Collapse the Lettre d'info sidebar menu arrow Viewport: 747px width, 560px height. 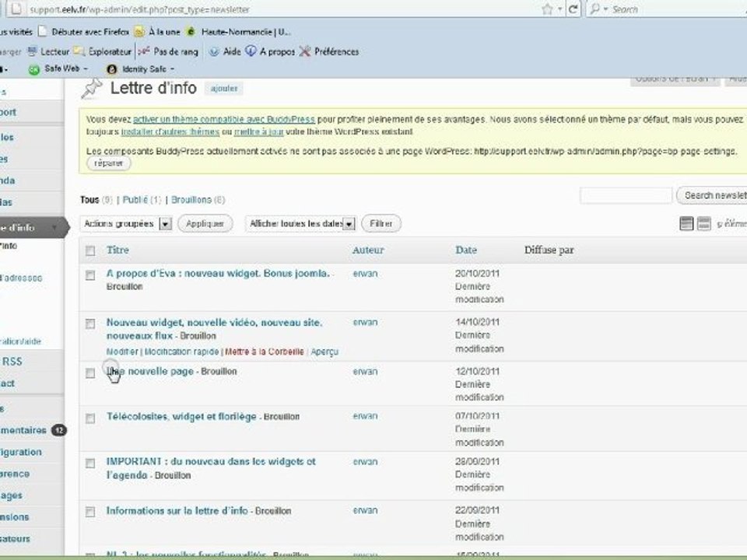(54, 228)
